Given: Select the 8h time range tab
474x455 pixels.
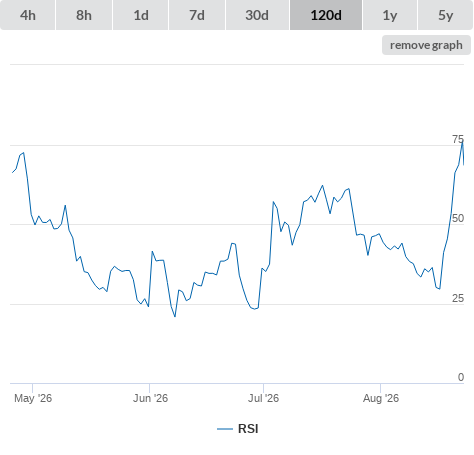Looking at the screenshot, I should pos(84,15).
